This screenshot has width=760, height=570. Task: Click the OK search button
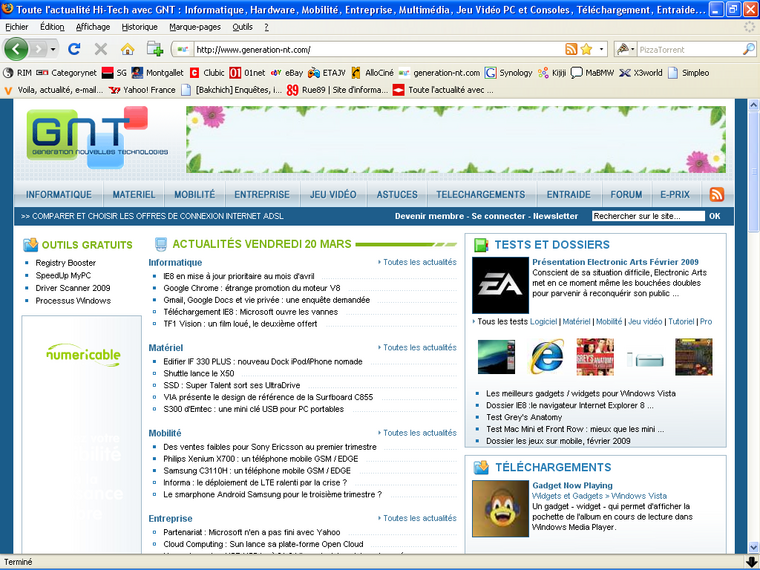[715, 216]
